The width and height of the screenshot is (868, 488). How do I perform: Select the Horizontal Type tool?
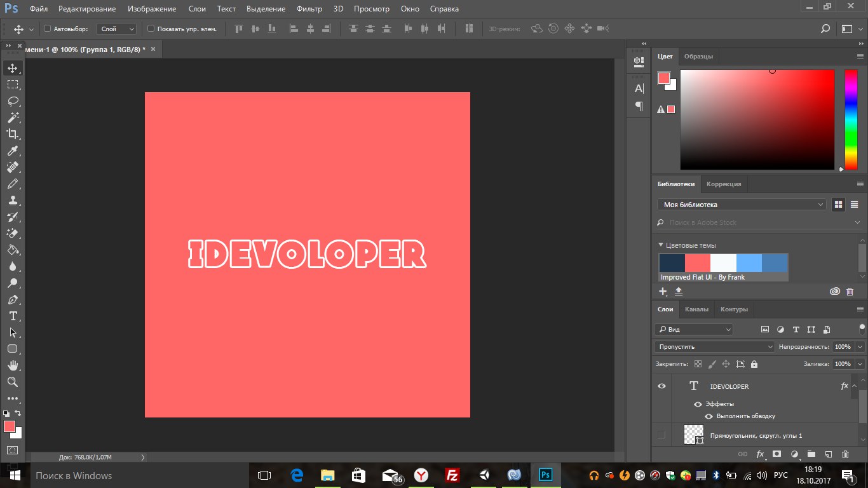pos(13,316)
